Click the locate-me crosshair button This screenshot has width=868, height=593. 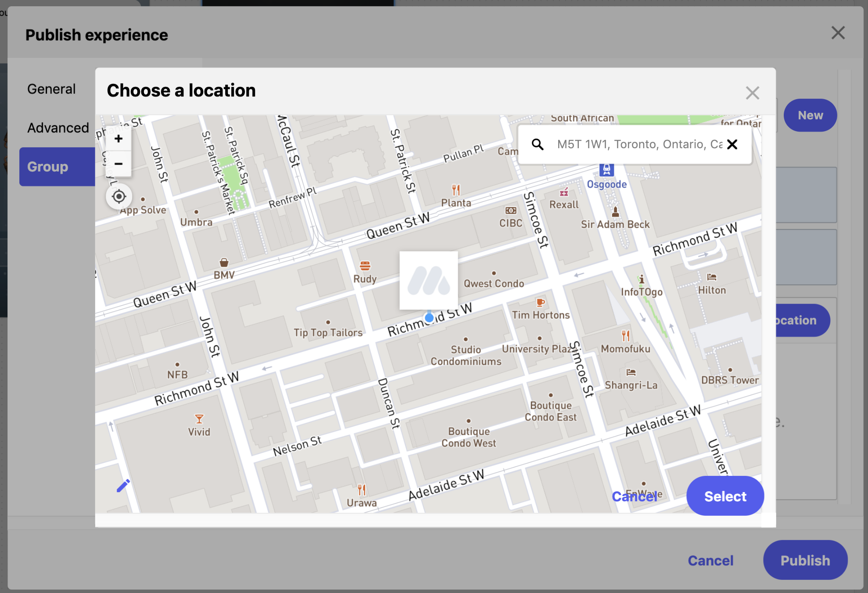tap(119, 196)
